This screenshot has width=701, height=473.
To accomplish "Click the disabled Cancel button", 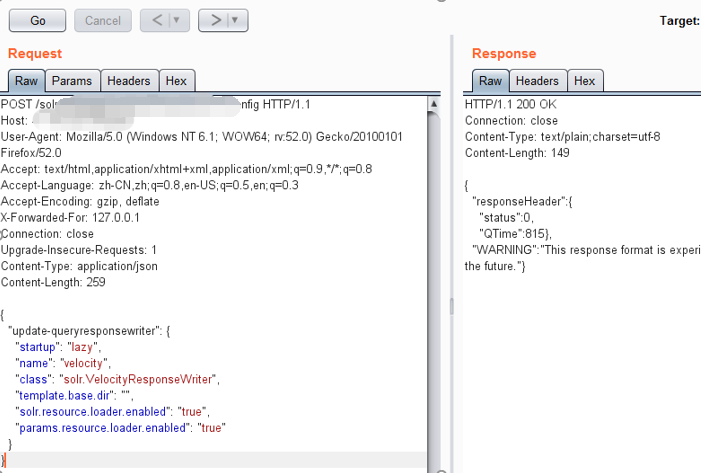I will (103, 21).
